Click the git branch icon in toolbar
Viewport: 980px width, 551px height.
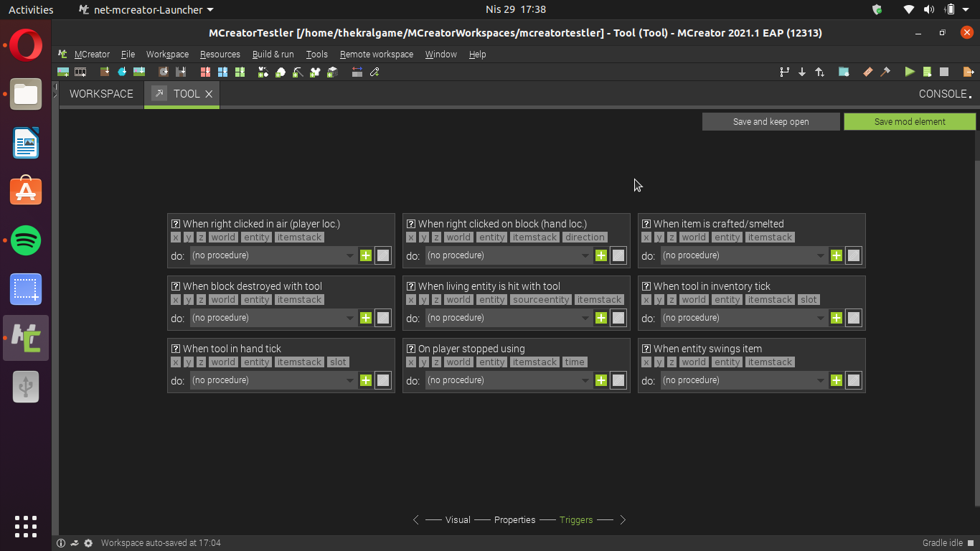tap(784, 72)
